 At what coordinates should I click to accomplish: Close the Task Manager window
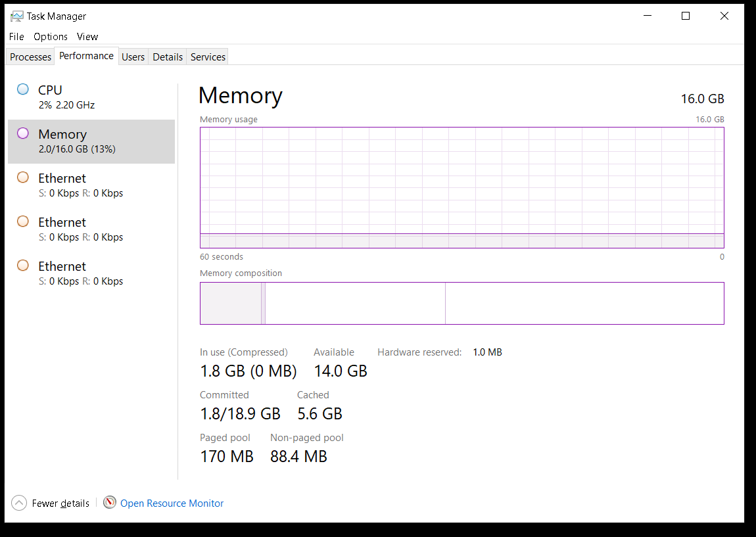click(724, 16)
